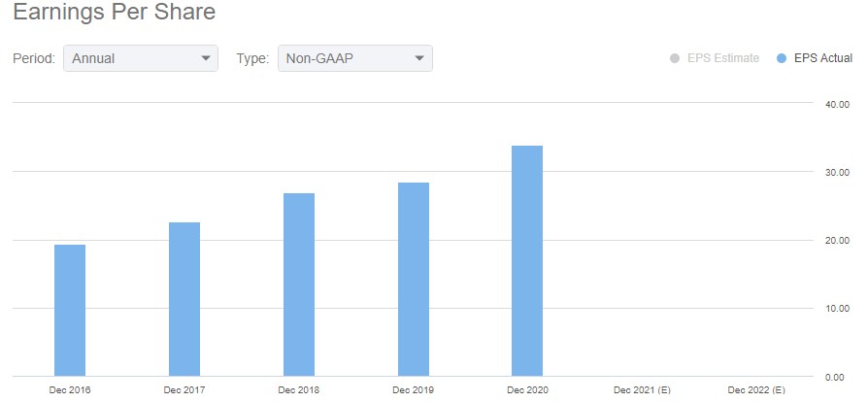
Task: Click the Earnings Per Share heading
Action: point(114,13)
